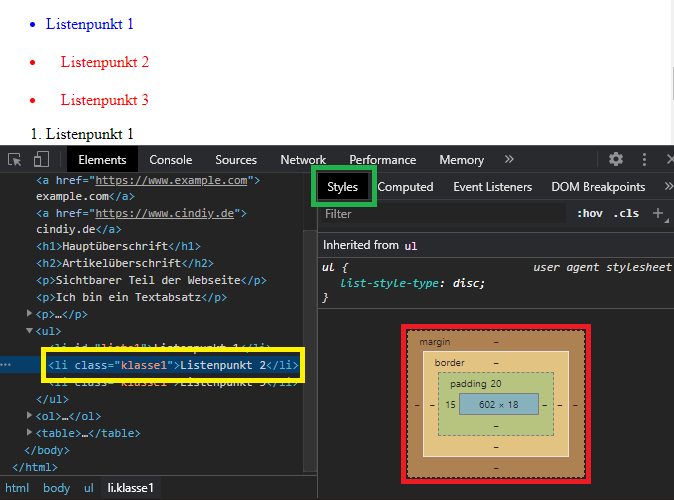Select the h2 Artikelüberschrift node

coord(125,263)
